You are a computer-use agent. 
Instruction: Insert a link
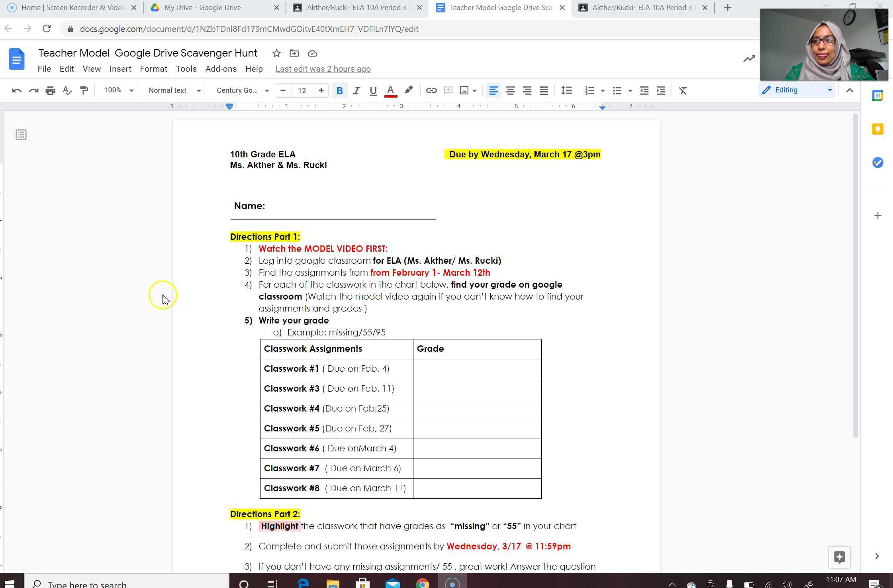(x=431, y=90)
